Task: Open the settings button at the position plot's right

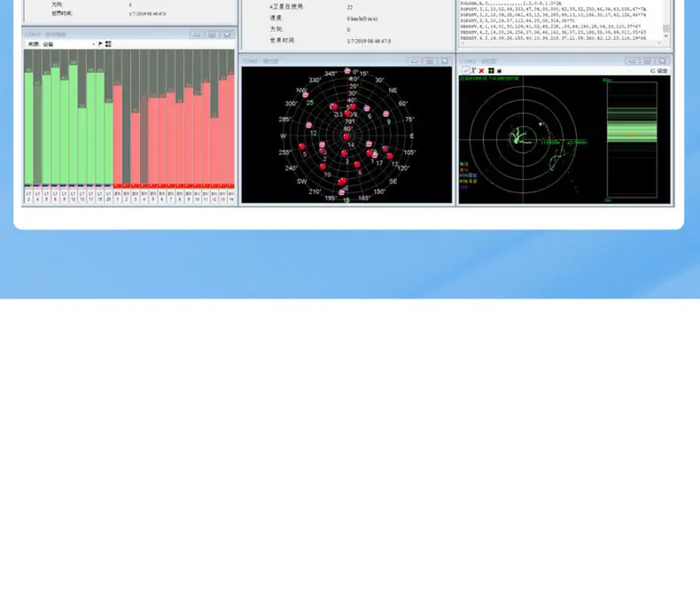Action: tap(659, 71)
